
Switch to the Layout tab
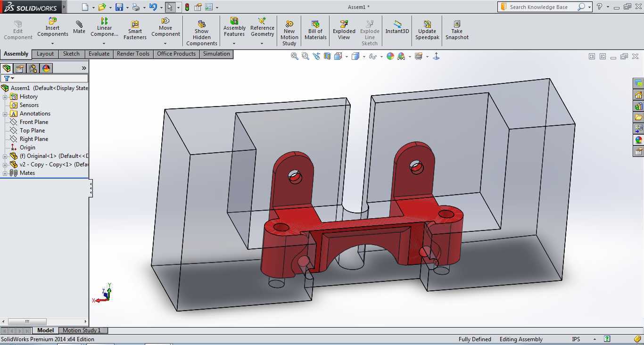point(45,54)
